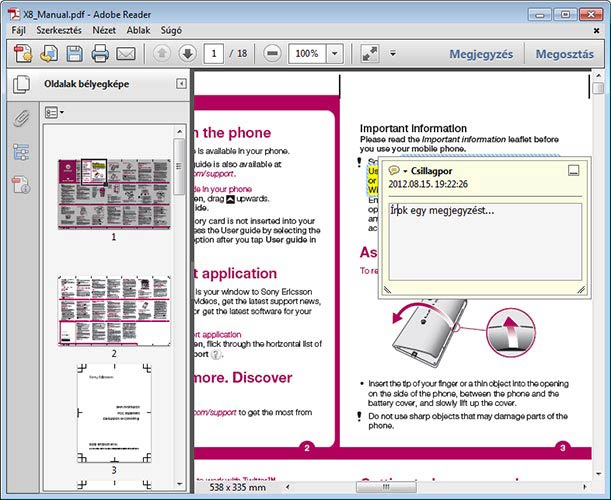Open the Szerkesztés menu
This screenshot has width=611, height=500.
pos(59,30)
